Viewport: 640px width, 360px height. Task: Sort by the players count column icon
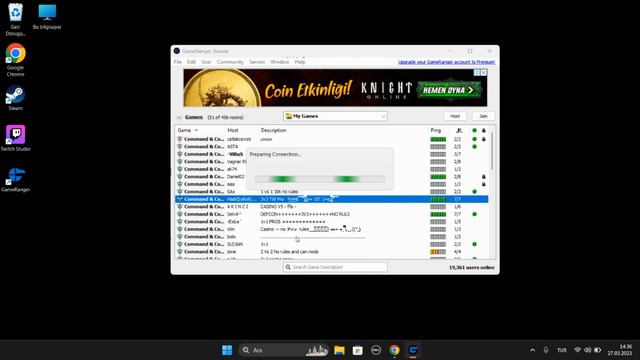click(459, 131)
